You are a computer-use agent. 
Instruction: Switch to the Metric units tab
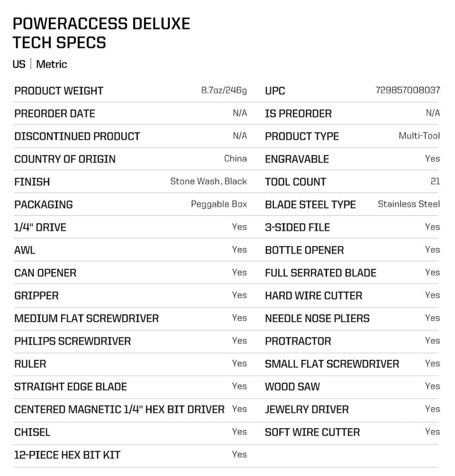coord(51,64)
